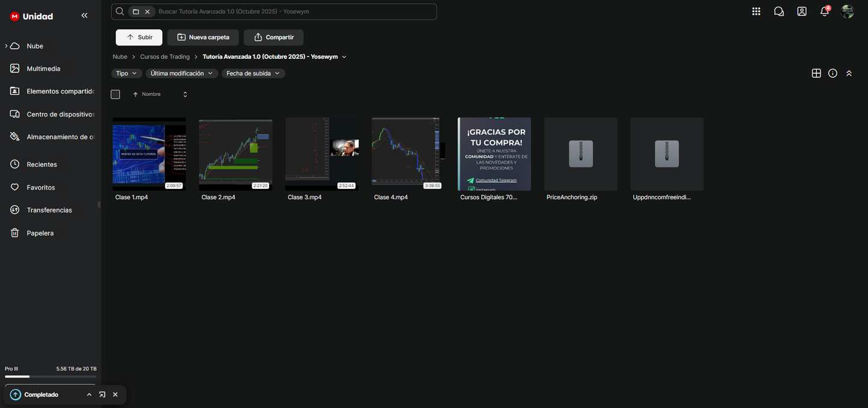The width and height of the screenshot is (868, 408).
Task: Go to Recientes in the sidebar
Action: pos(41,164)
